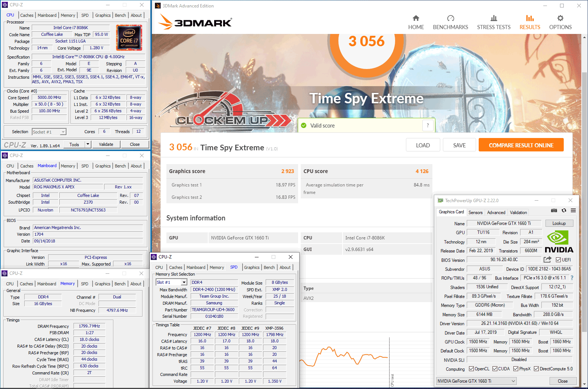This screenshot has height=389, width=588.
Task: Take a GPU-Z screenshot with camera icon
Action: click(x=554, y=211)
